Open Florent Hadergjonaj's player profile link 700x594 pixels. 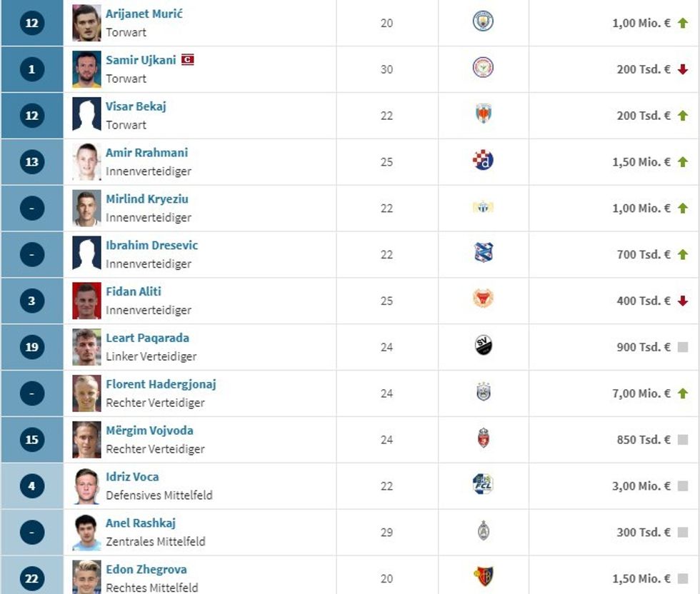point(161,384)
